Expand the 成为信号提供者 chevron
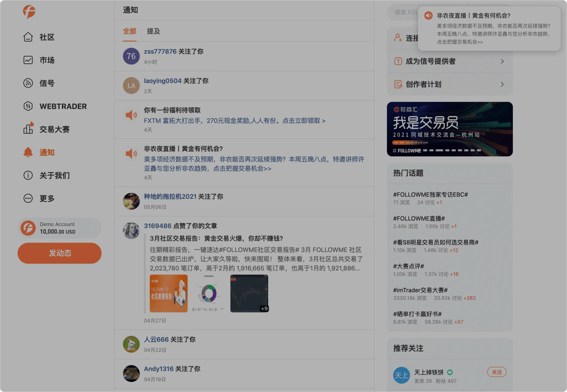 pos(502,61)
